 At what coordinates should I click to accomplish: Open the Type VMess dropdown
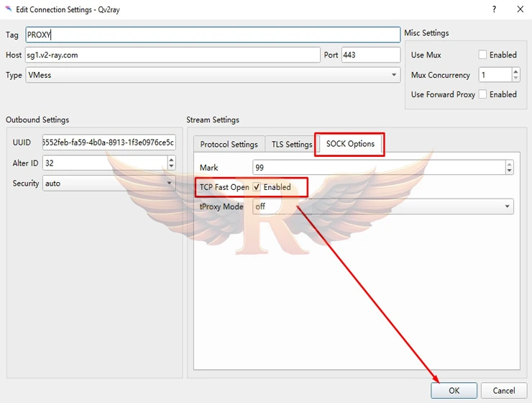212,75
